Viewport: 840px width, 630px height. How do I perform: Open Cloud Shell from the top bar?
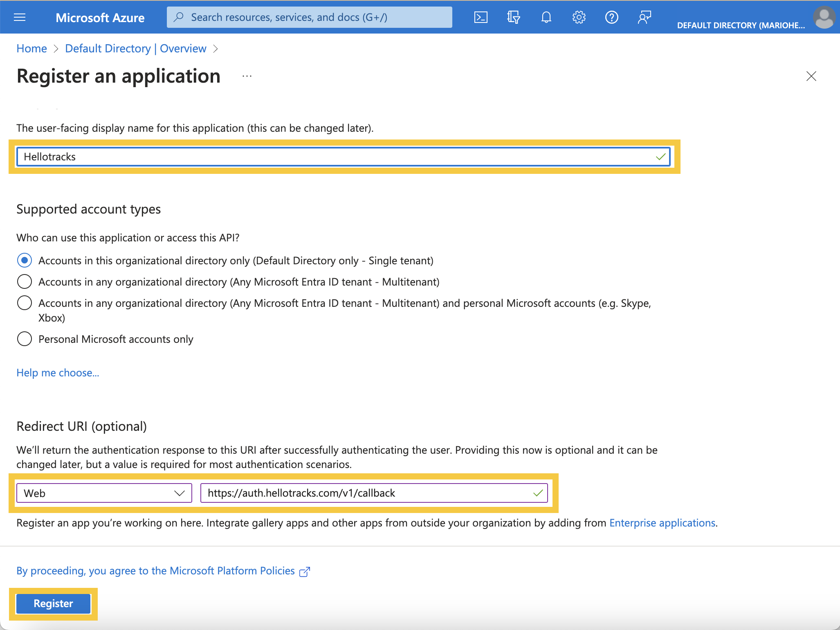coord(481,17)
